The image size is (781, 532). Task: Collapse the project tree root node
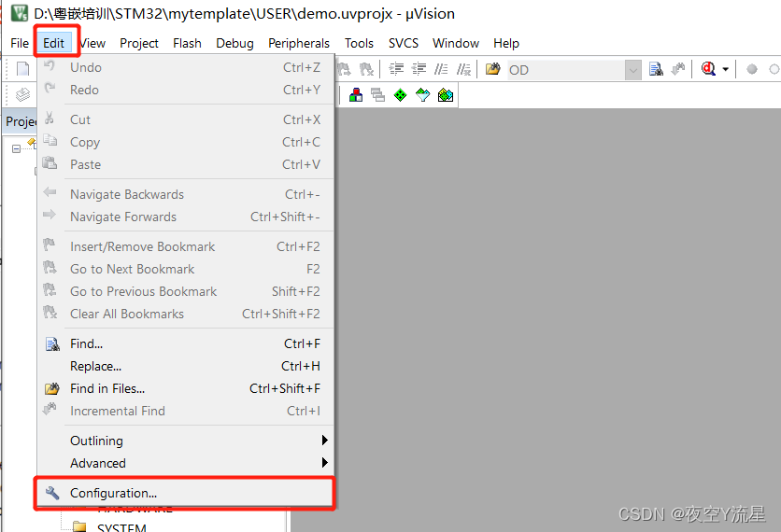[x=17, y=148]
